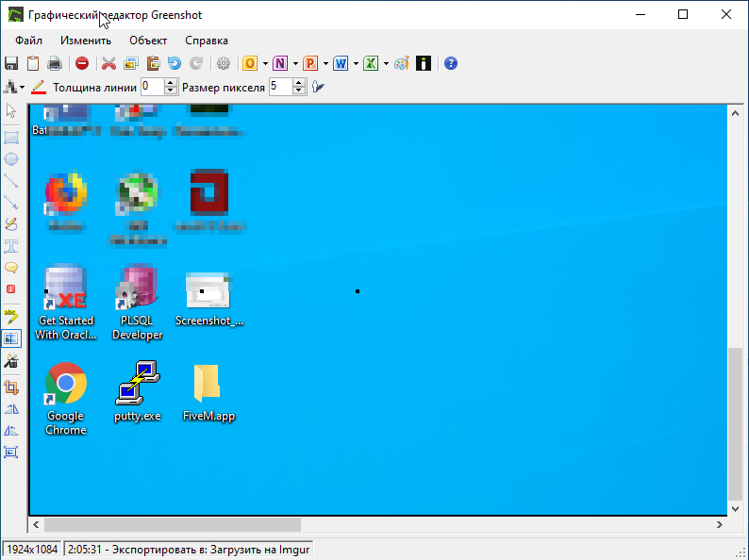
Task: Open the PowerPoint export dropdown arrow
Action: click(x=325, y=63)
